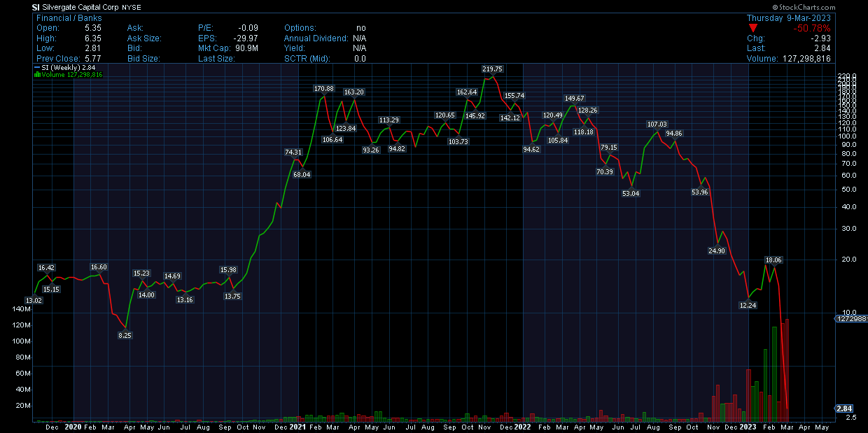Click the 18.06 price label

click(x=773, y=260)
